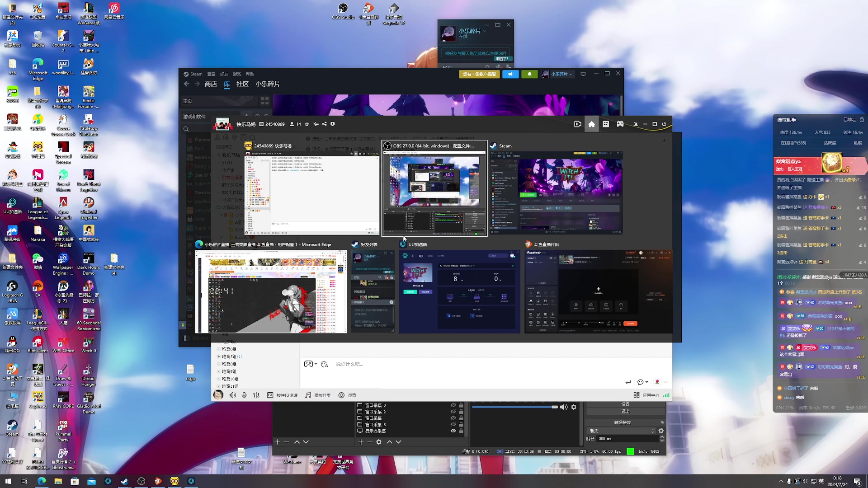Toggle the YY microphone icon
Screen dimensions: 868x488
pos(244,395)
